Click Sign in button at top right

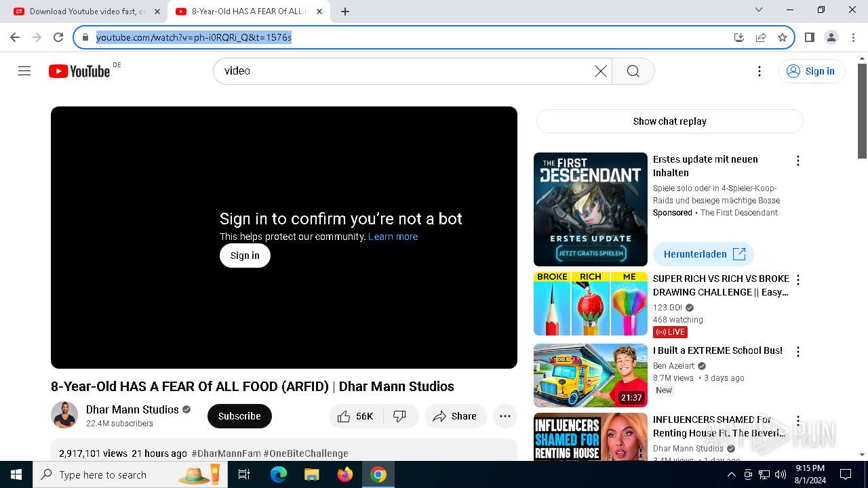click(x=812, y=71)
